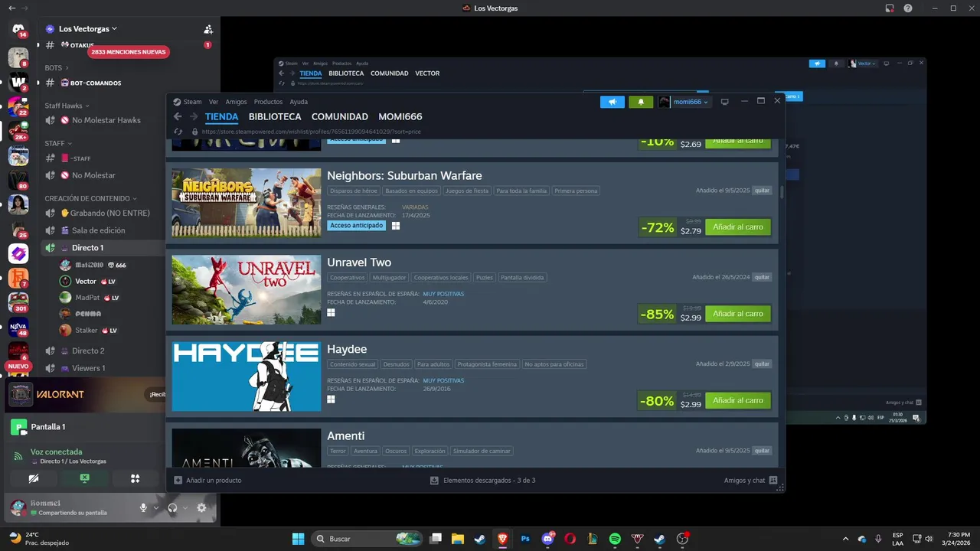Open Unravel Two game thumbnail
The height and width of the screenshot is (551, 980).
(247, 289)
